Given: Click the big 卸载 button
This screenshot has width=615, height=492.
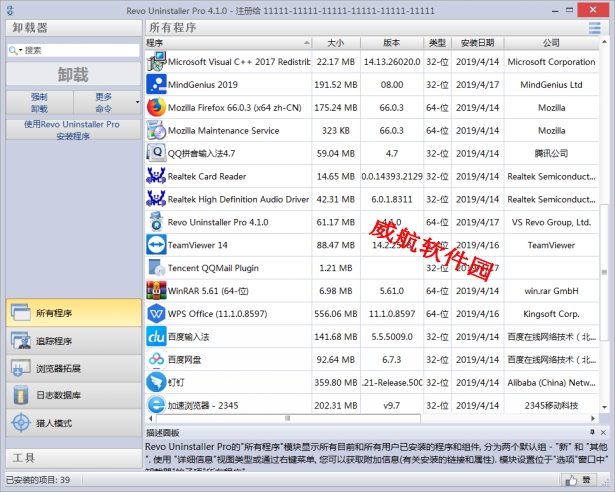Looking at the screenshot, I should click(x=73, y=74).
